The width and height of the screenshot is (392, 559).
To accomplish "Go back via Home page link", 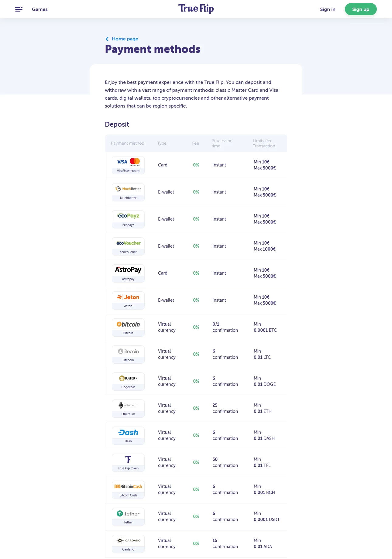I will coord(122,39).
